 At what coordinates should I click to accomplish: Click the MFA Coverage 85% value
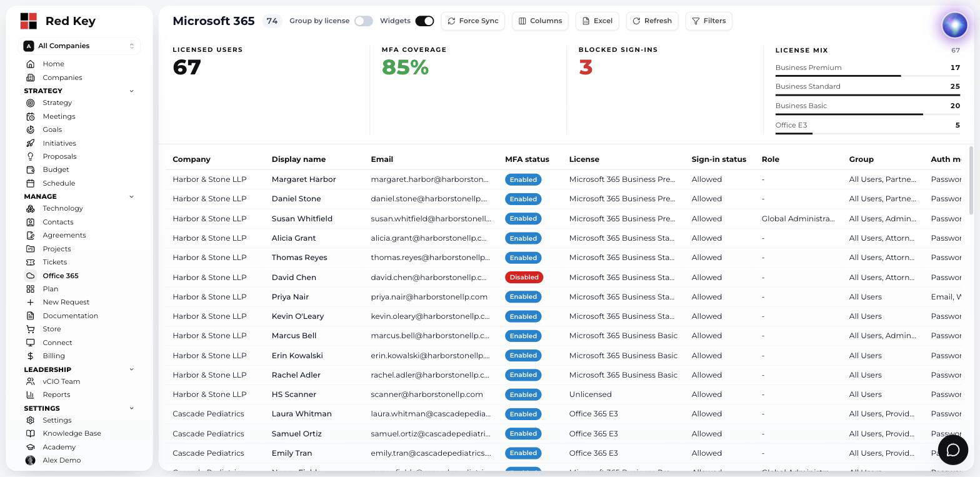[x=405, y=67]
